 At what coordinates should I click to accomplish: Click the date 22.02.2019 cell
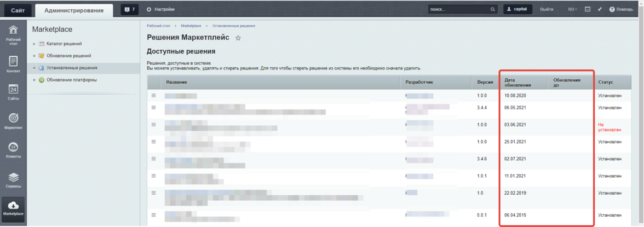click(515, 193)
